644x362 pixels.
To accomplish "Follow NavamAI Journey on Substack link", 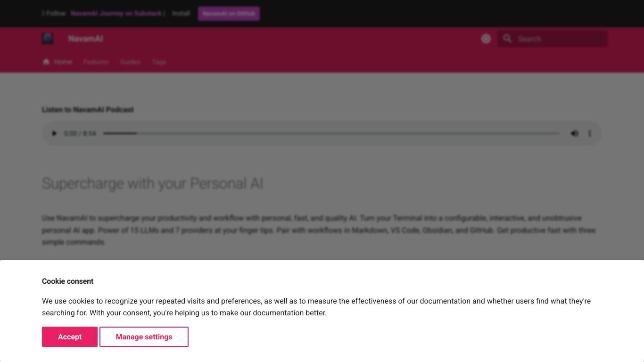I will point(116,13).
